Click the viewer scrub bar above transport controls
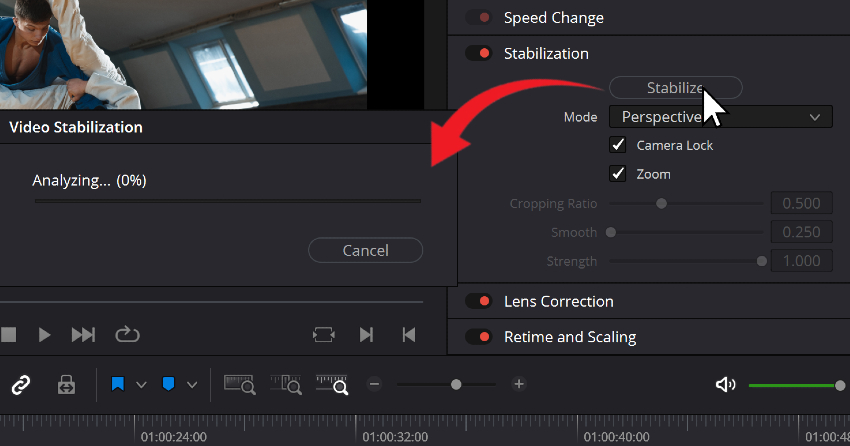 [x=211, y=302]
